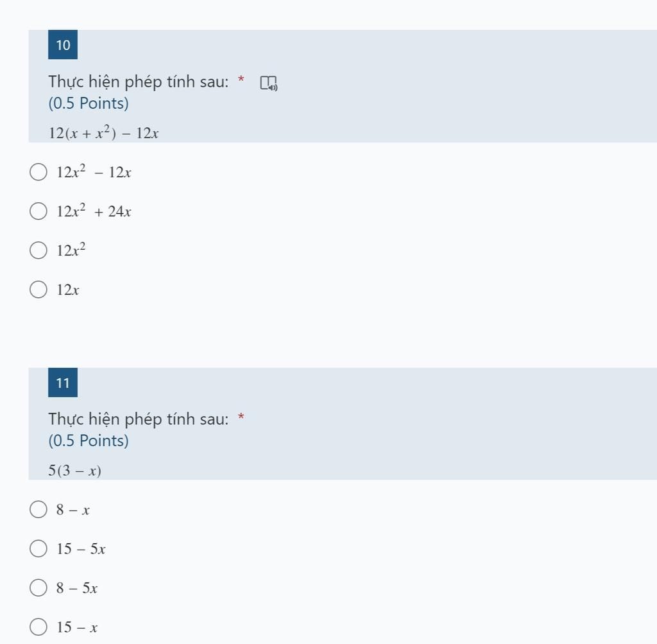Click the question number 11 badge
Screen dimensions: 657x644
tap(63, 383)
